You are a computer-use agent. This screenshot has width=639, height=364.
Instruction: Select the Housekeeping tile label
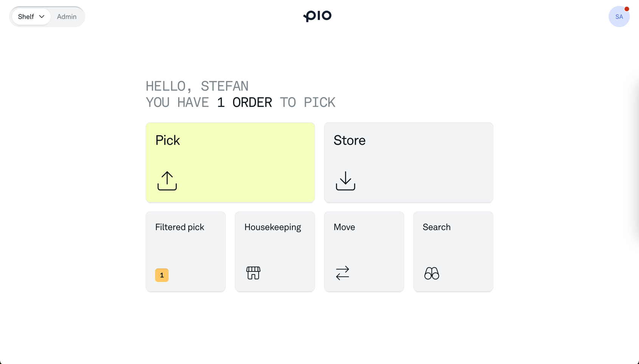(x=273, y=227)
